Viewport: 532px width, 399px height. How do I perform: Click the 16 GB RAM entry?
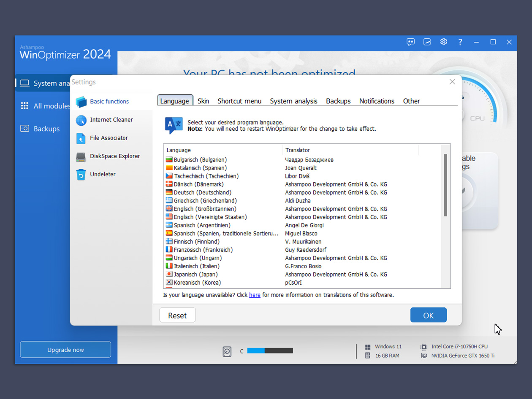click(383, 356)
